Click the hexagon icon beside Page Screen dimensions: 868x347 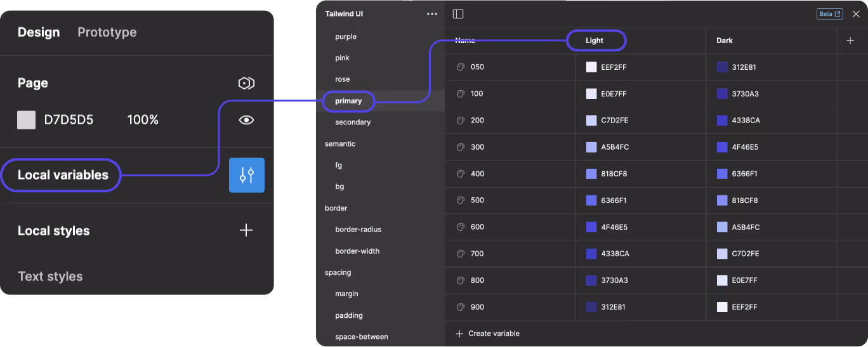[x=246, y=83]
